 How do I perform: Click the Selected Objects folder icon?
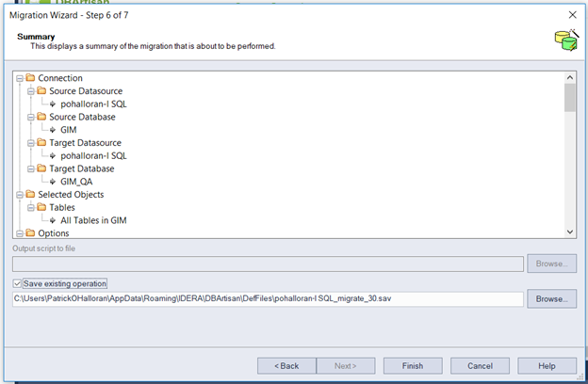point(30,194)
